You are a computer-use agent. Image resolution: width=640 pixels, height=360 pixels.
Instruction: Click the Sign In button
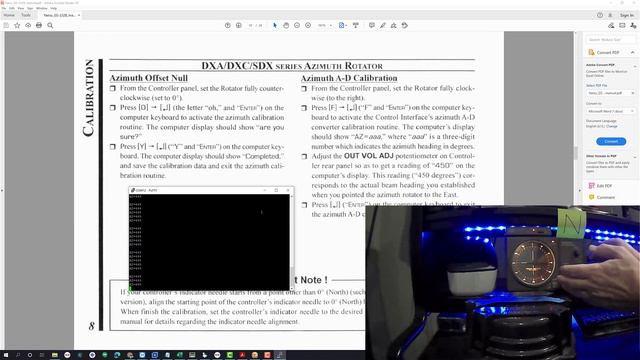tap(627, 15)
